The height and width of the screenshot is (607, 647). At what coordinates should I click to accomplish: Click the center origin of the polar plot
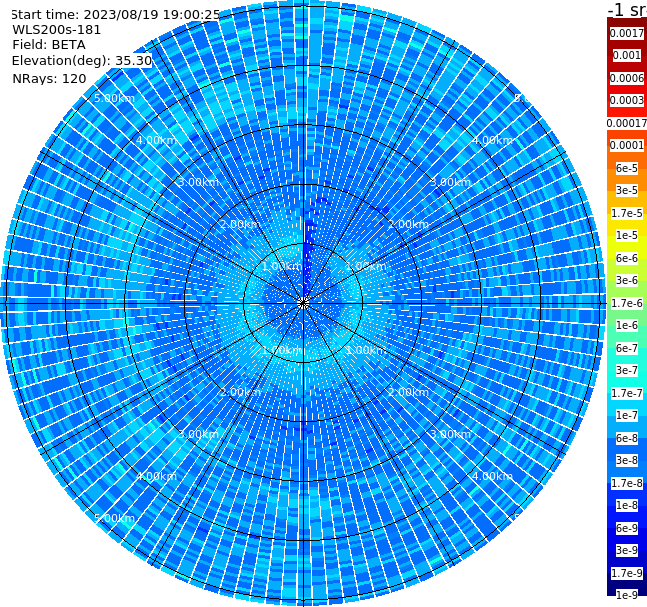[303, 304]
